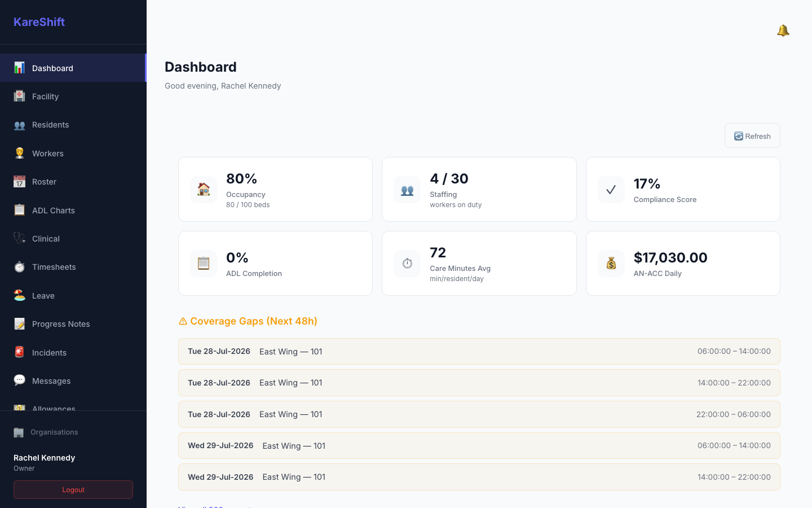Click the Good evening greeting text
This screenshot has height=508, width=812.
click(x=223, y=86)
